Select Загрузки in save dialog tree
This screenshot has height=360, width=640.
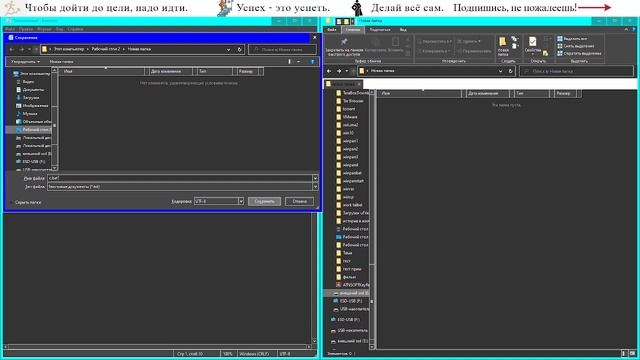(28, 98)
